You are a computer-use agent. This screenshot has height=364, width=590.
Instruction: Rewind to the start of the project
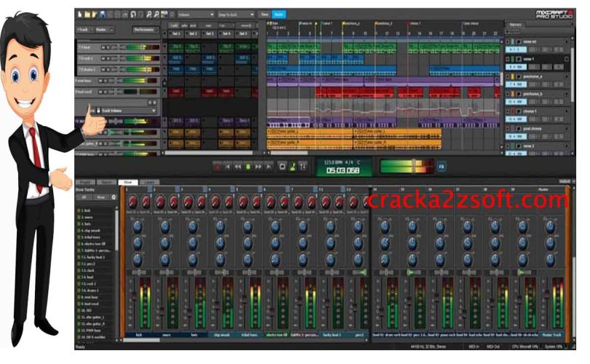228,167
